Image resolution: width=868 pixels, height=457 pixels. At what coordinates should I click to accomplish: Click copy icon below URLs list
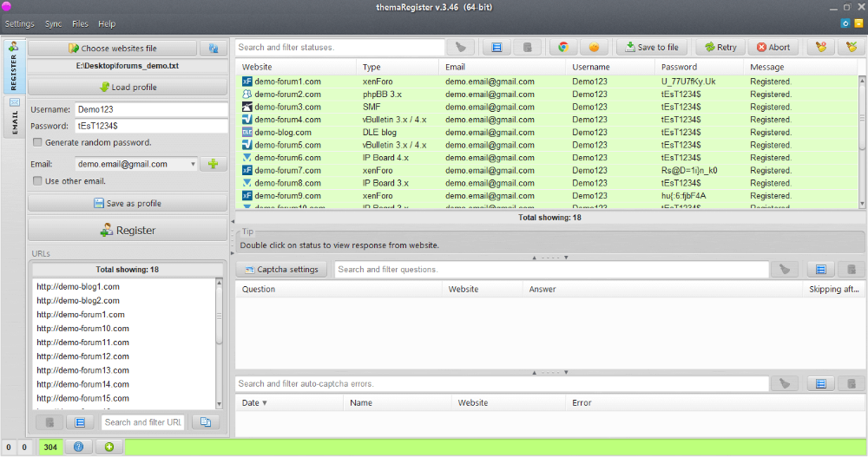point(206,422)
